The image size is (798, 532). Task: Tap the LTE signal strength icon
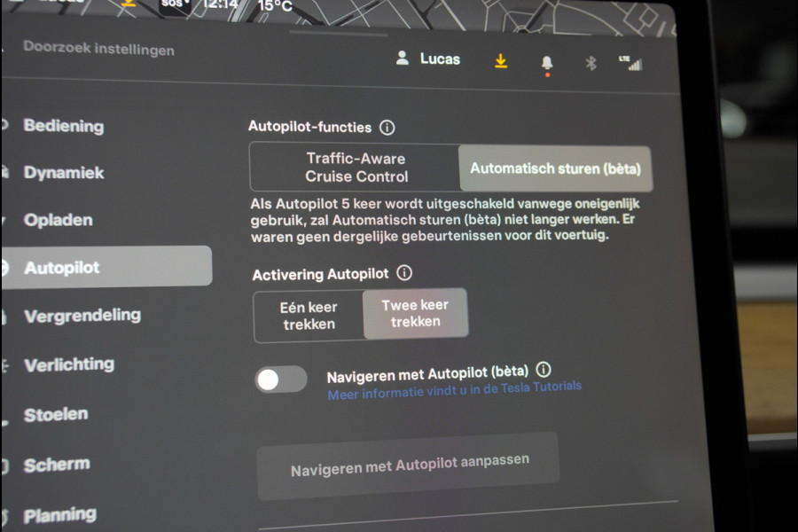click(x=628, y=64)
